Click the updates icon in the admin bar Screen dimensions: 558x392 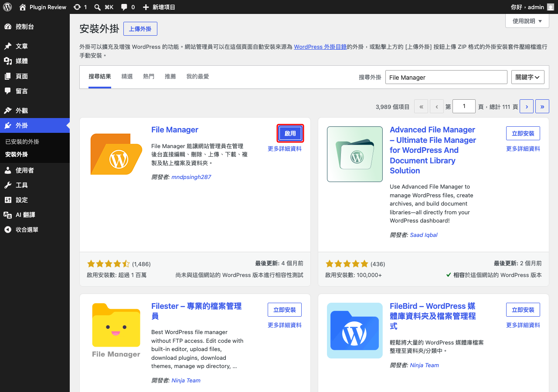pos(77,7)
